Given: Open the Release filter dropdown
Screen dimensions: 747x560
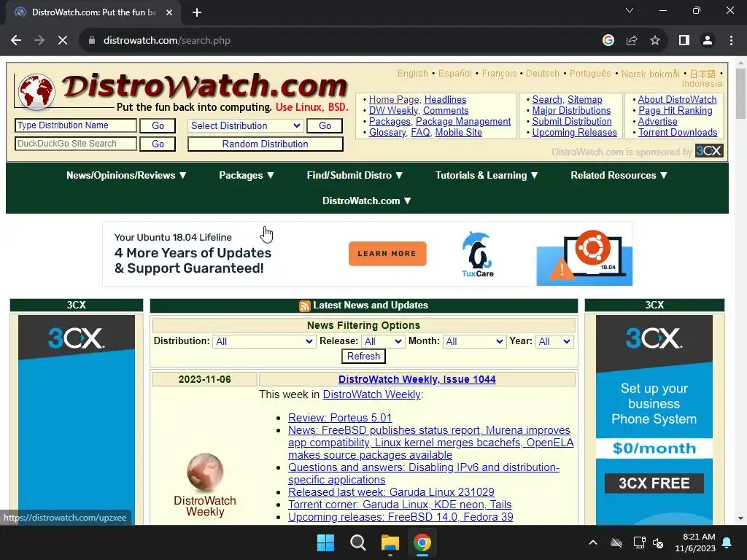Looking at the screenshot, I should point(383,341).
